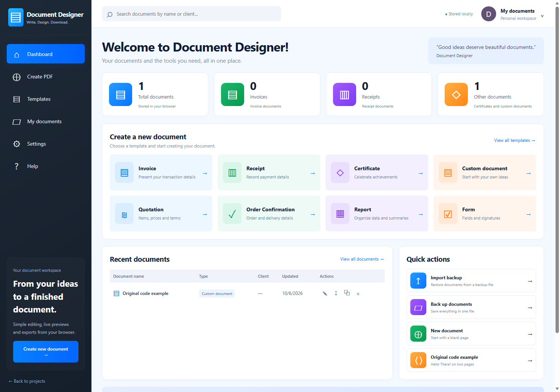The height and width of the screenshot is (392, 560).
Task: Open the Report card arrow
Action: [x=421, y=214]
